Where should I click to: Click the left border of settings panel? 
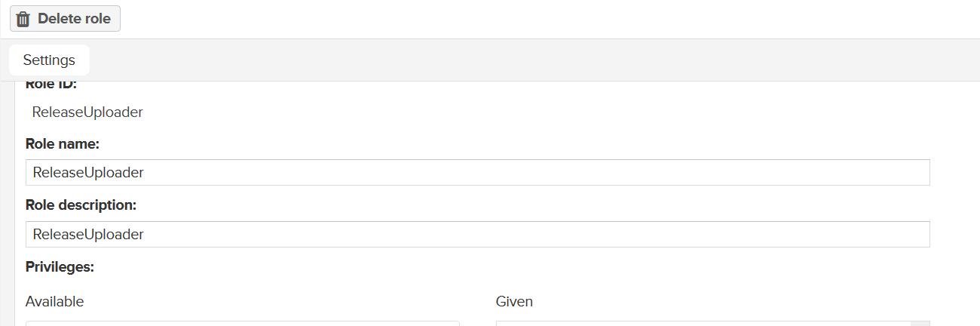coord(15,204)
